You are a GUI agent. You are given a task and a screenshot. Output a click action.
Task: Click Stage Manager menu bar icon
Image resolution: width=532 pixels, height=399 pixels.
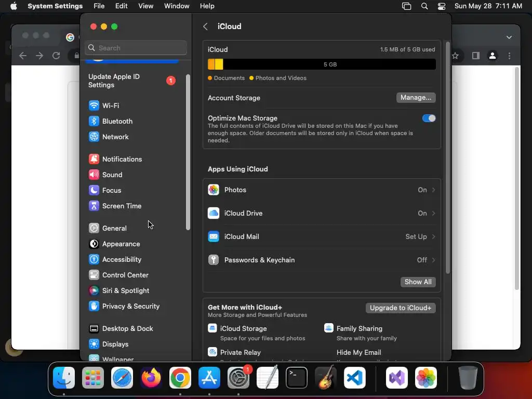(406, 6)
